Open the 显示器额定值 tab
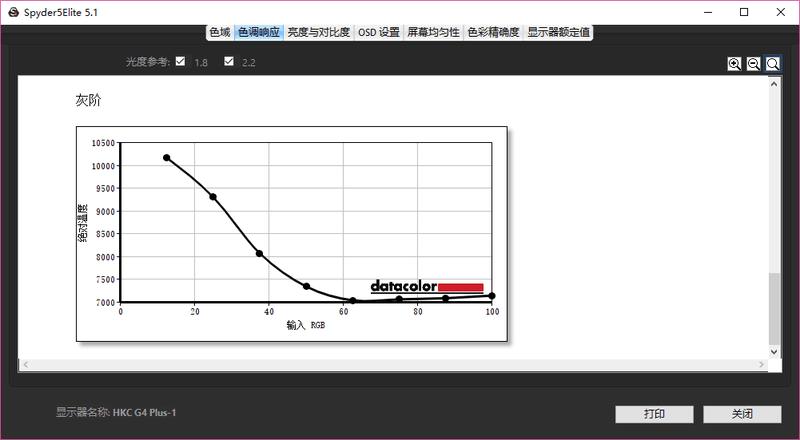The image size is (800, 440). pos(558,32)
